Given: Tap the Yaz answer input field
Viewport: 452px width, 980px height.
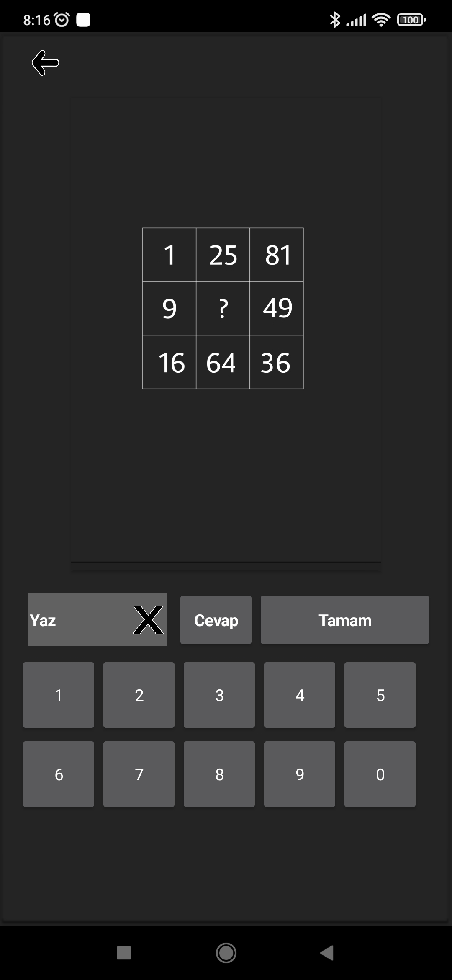Looking at the screenshot, I should (97, 620).
